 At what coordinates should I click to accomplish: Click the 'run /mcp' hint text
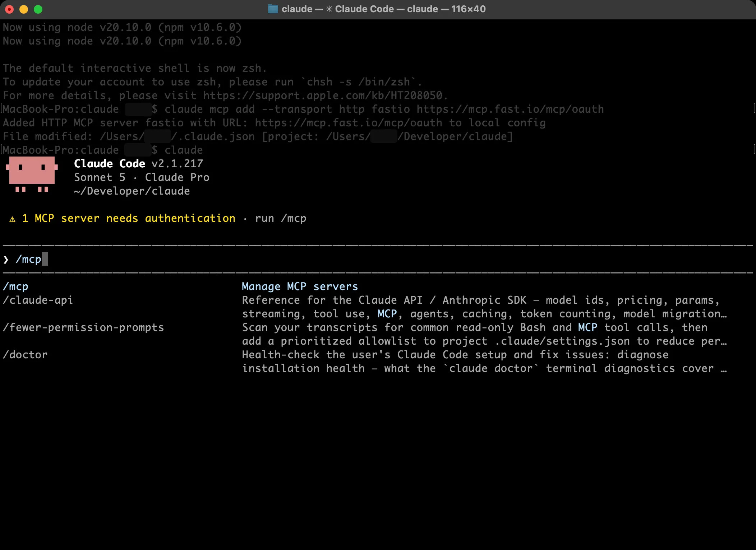tap(281, 218)
